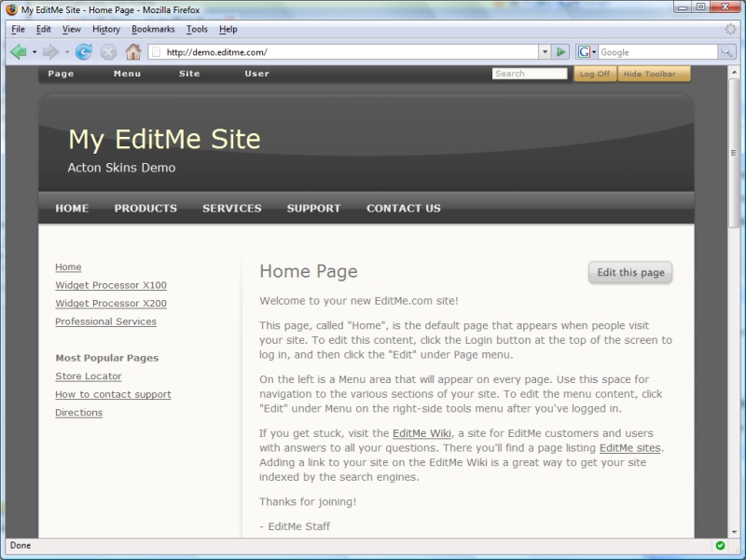Go to SERVICES navigation tab
This screenshot has width=746, height=560.
(231, 208)
